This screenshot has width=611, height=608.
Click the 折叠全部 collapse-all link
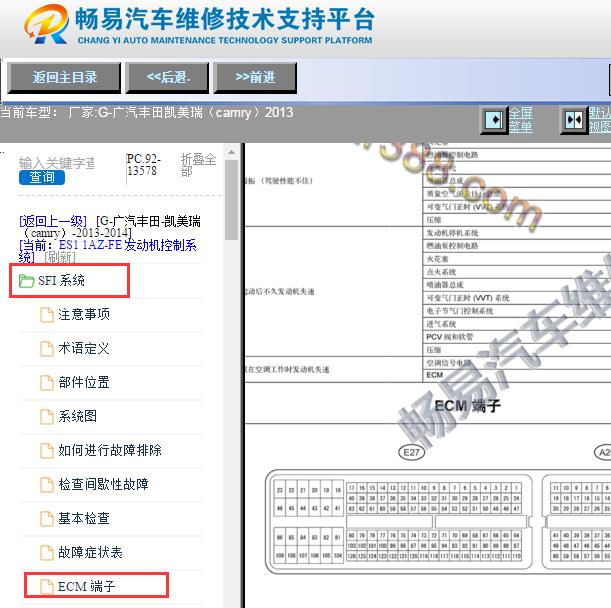point(198,165)
